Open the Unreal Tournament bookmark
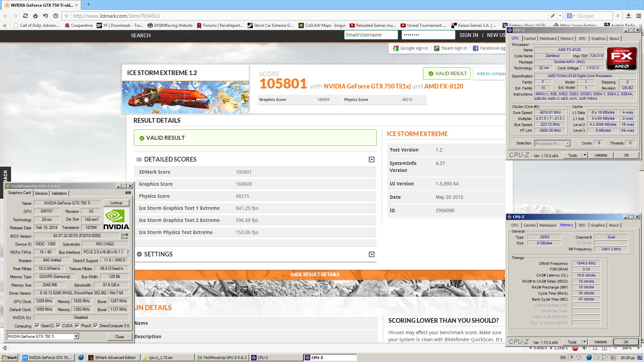 tap(423, 25)
